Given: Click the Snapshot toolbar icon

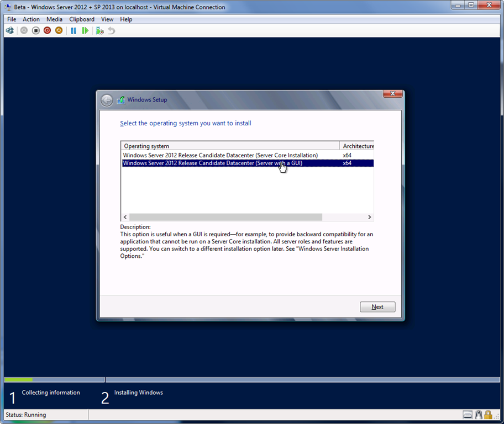Looking at the screenshot, I should (x=99, y=30).
